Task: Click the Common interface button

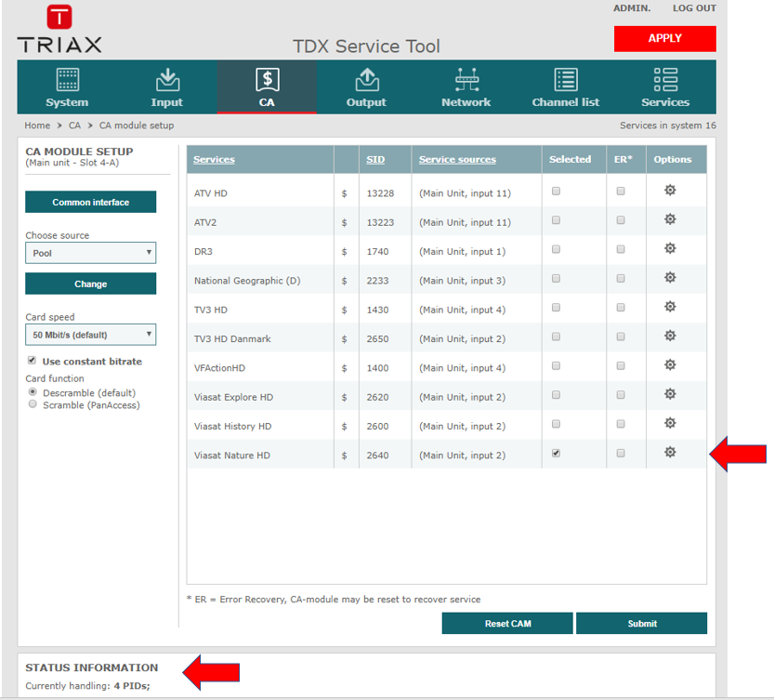Action: click(x=91, y=202)
